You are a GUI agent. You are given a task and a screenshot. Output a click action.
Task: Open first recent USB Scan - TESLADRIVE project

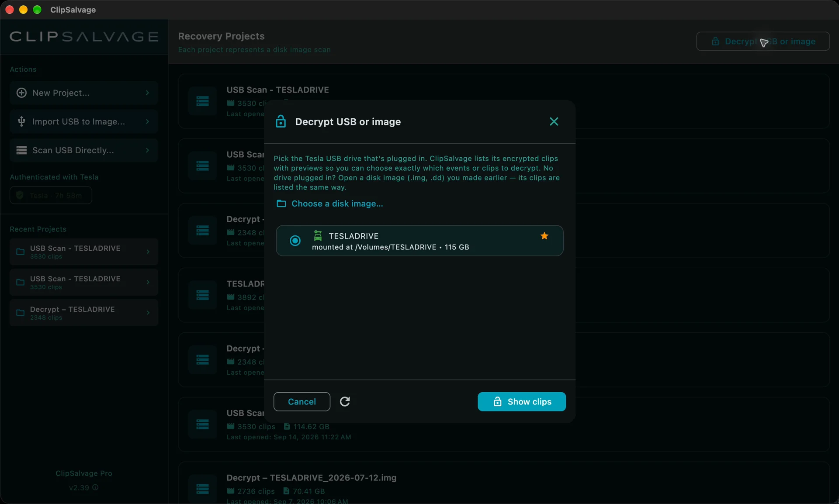(x=84, y=252)
